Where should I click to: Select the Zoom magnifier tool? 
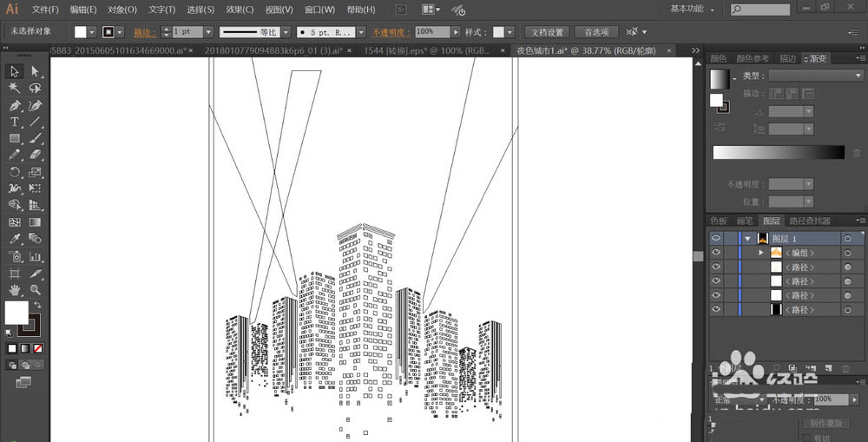click(36, 290)
